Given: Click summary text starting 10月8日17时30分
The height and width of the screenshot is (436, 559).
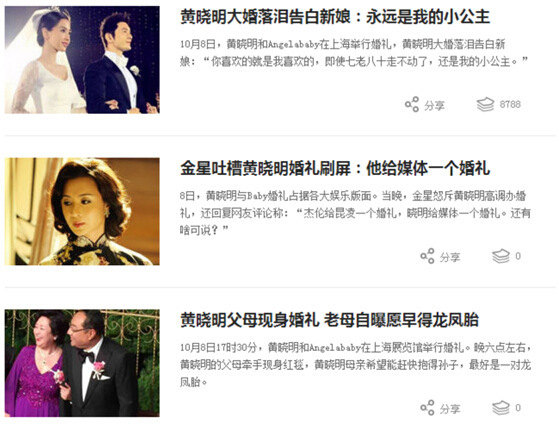Looking at the screenshot, I should pyautogui.click(x=355, y=365).
